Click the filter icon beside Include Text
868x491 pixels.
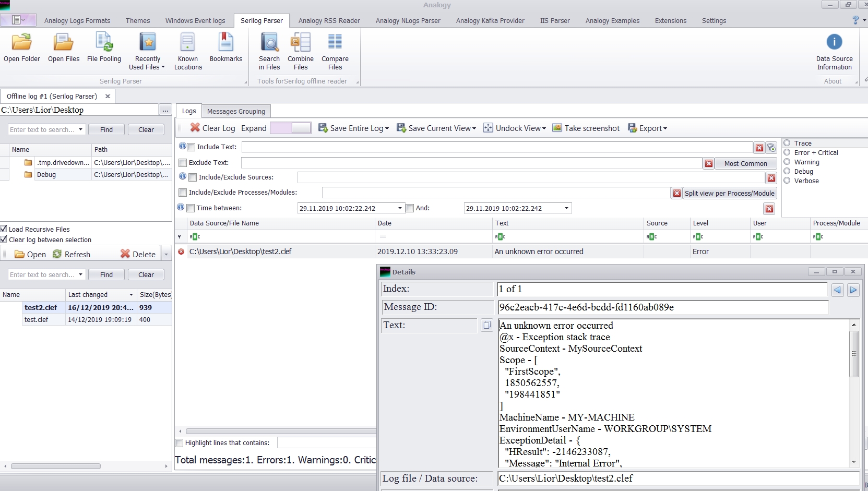[x=771, y=148]
